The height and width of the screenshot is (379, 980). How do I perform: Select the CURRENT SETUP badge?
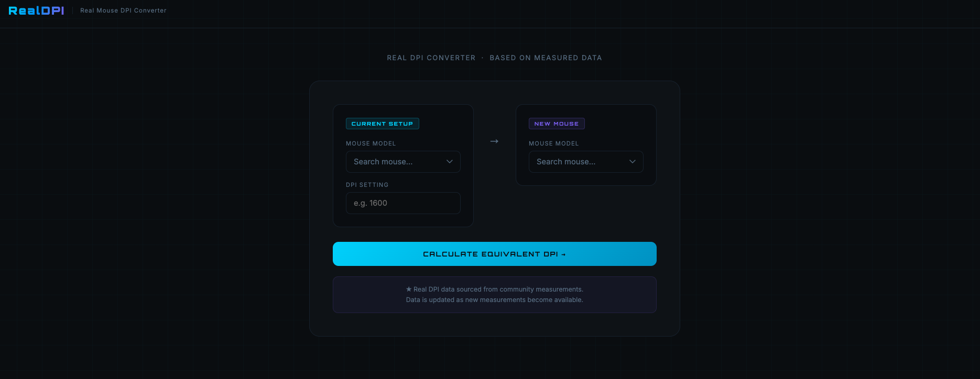(x=382, y=124)
